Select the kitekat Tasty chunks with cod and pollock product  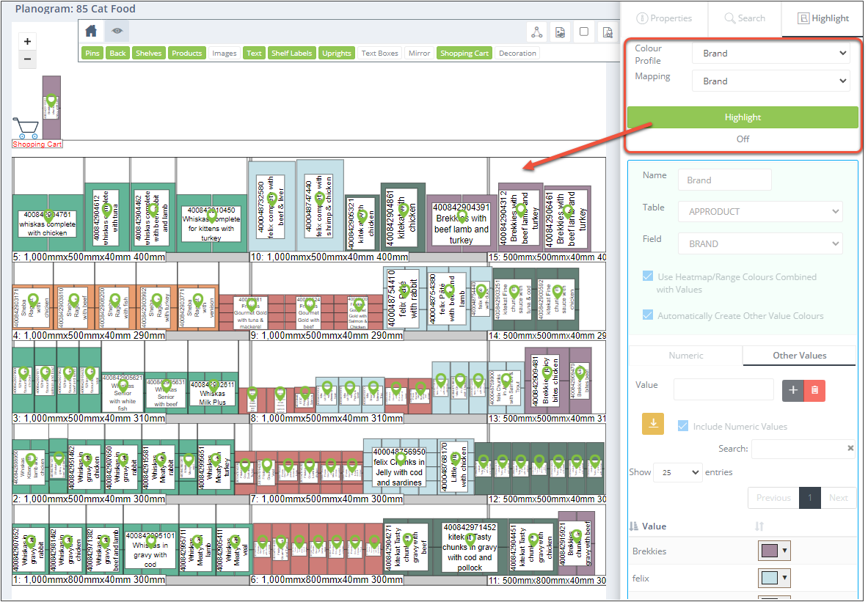470,547
